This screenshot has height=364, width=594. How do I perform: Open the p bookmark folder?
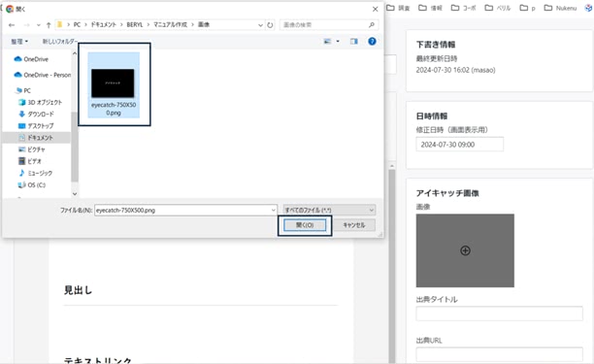[x=527, y=8]
